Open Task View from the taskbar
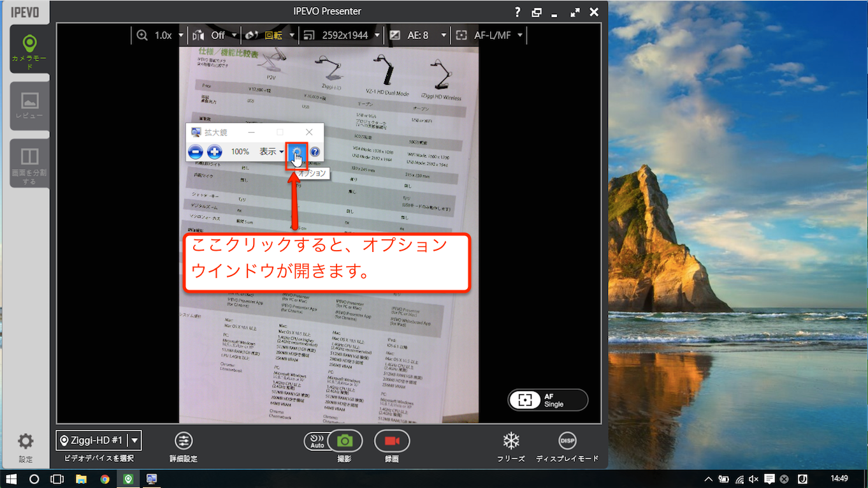 pyautogui.click(x=57, y=478)
